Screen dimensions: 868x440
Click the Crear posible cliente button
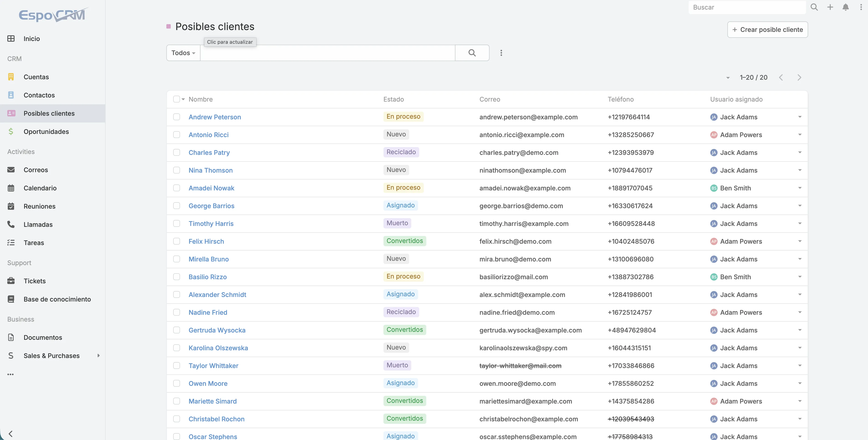[767, 29]
